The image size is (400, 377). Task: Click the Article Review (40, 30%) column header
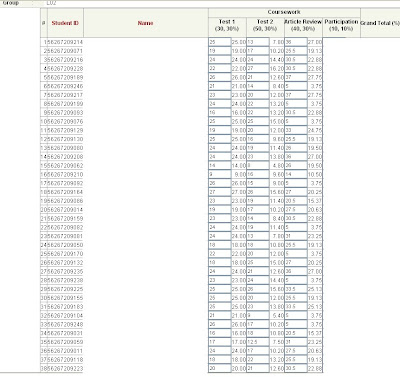[x=303, y=25]
